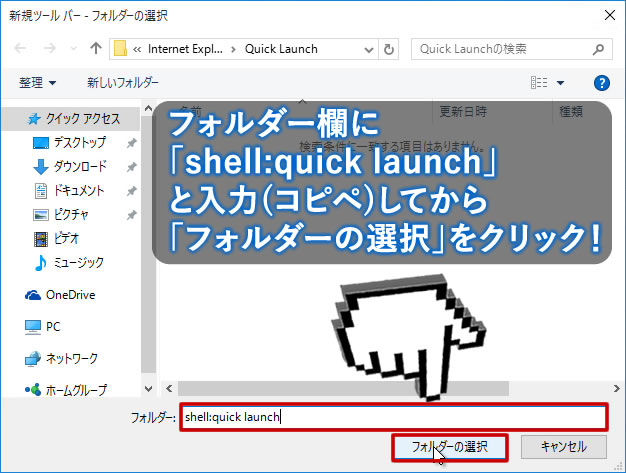626x473 pixels.
Task: Open help with question mark icon
Action: [x=602, y=83]
